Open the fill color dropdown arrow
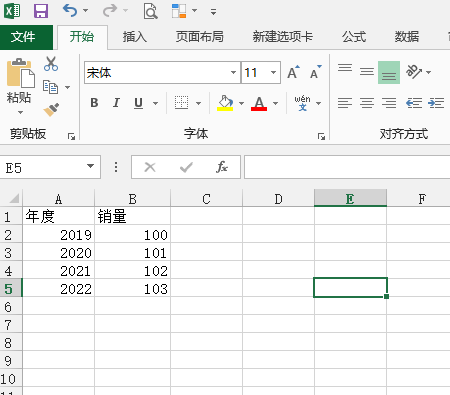450x395 pixels. pos(241,103)
